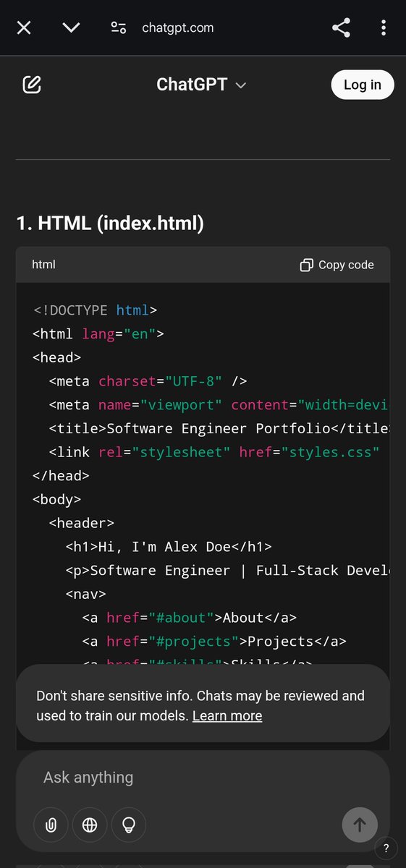The image size is (406, 868).
Task: Click the Log in button
Action: (362, 85)
